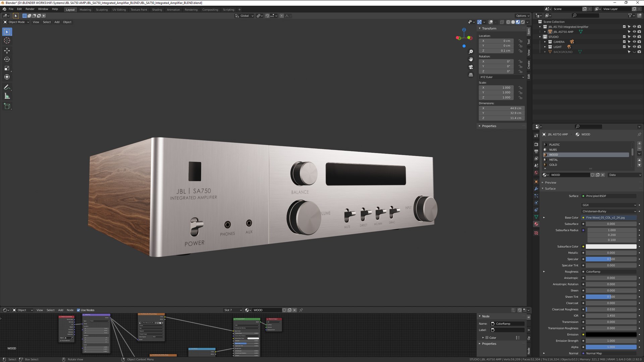The height and width of the screenshot is (362, 644).
Task: Expand the Preview panel in material properties
Action: click(550, 183)
